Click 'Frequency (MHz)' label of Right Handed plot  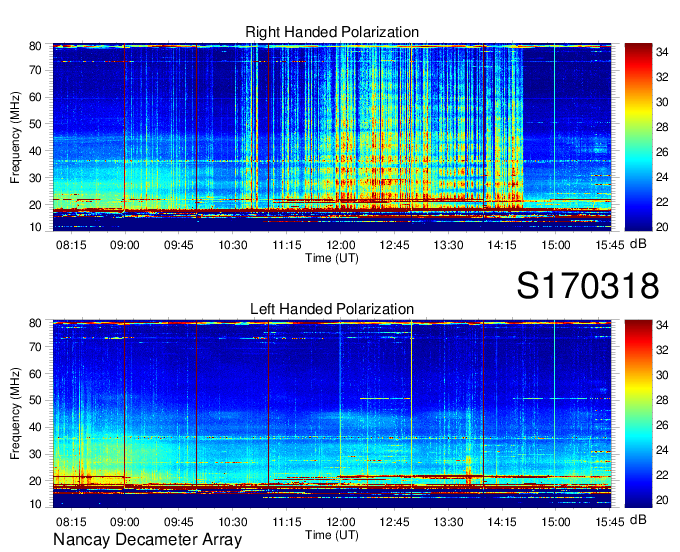15,137
